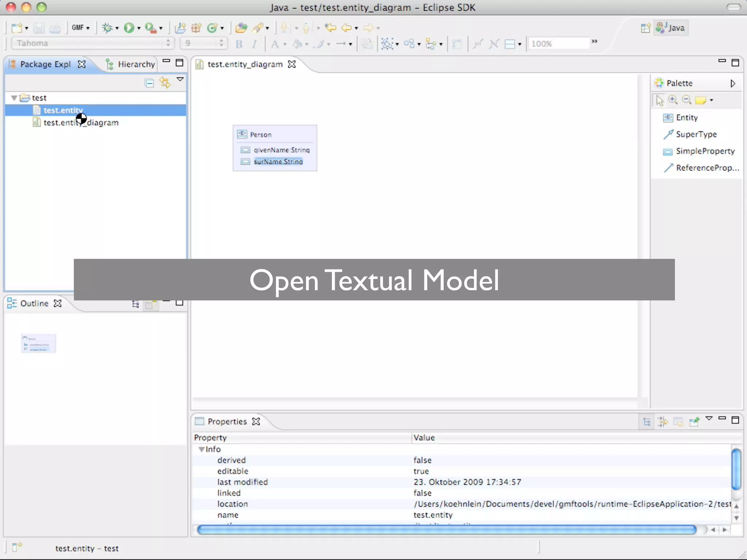Choose the Note palette tool

pyautogui.click(x=701, y=100)
